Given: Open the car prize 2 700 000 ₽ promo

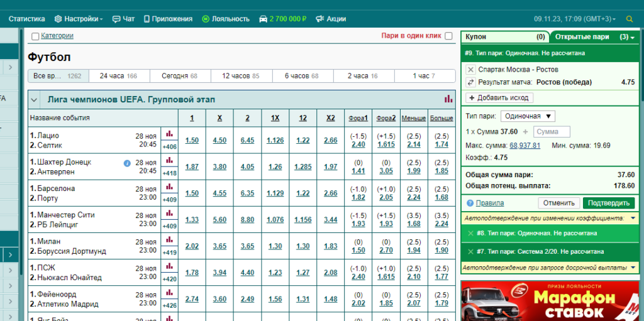Looking at the screenshot, I should coord(282,19).
